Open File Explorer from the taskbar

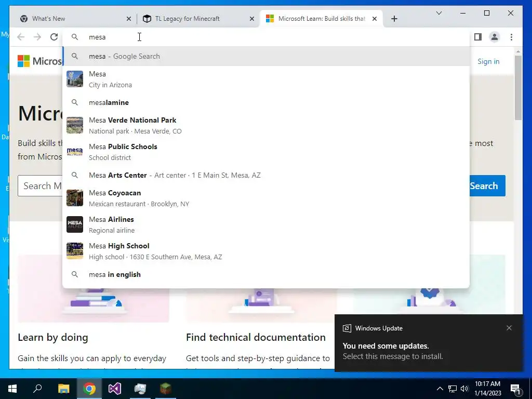point(63,389)
